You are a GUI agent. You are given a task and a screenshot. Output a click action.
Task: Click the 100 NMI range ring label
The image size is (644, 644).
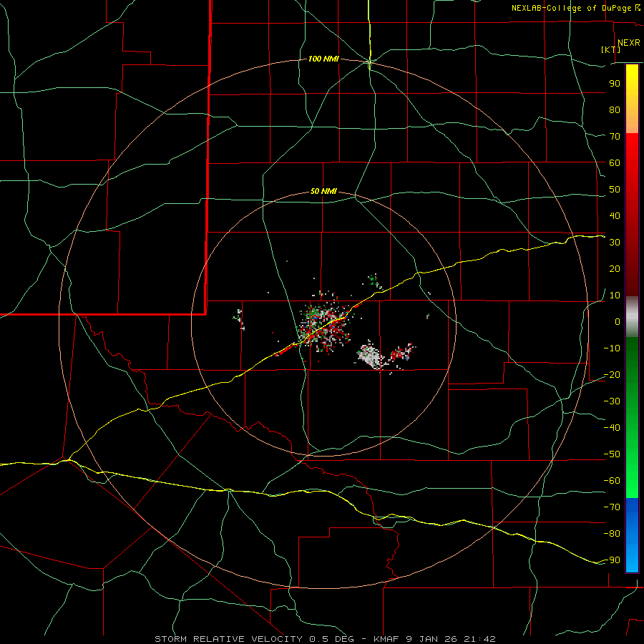tap(323, 59)
